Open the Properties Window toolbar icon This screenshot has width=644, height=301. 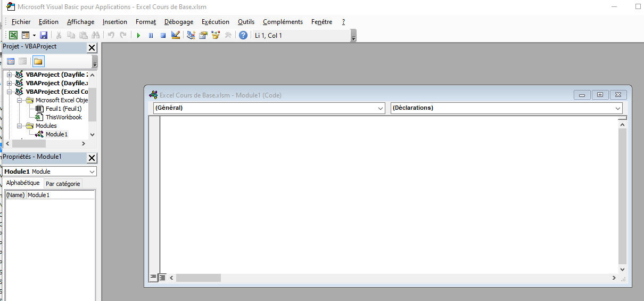pos(203,35)
